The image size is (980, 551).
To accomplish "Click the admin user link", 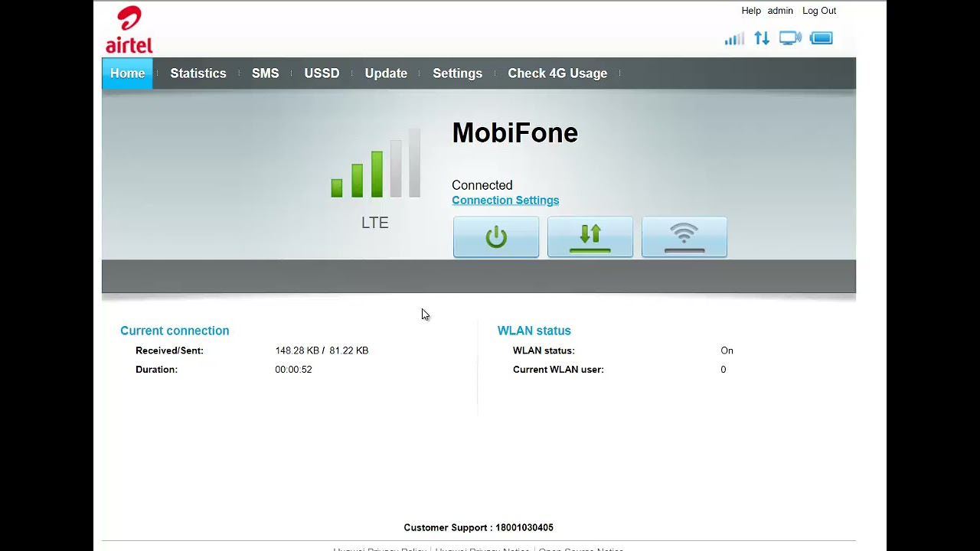I will 780,11.
